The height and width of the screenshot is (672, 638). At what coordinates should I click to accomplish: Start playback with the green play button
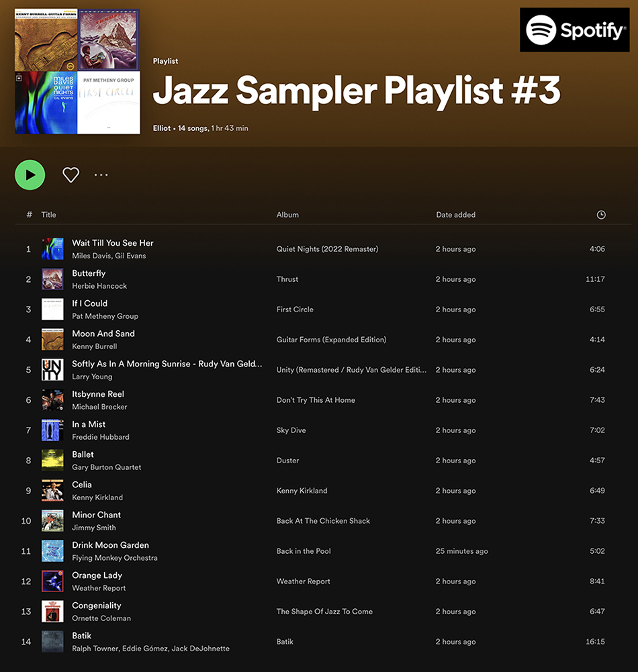click(x=30, y=175)
